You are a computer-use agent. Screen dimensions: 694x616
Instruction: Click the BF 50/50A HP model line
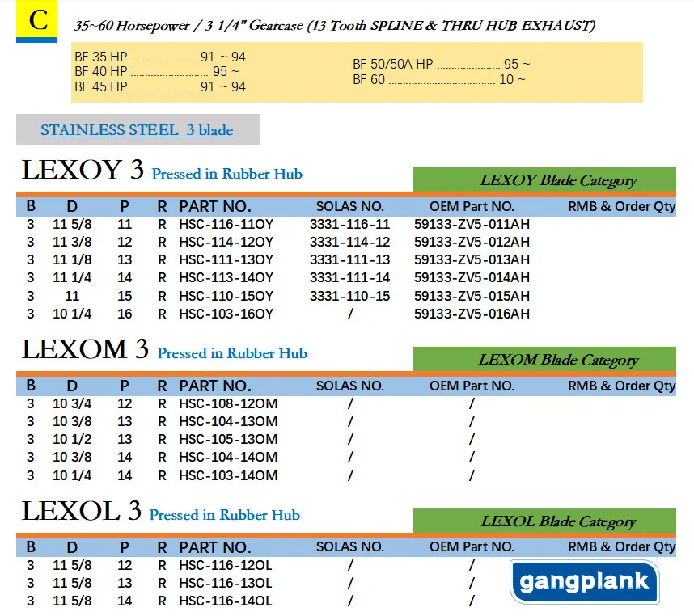(x=442, y=64)
